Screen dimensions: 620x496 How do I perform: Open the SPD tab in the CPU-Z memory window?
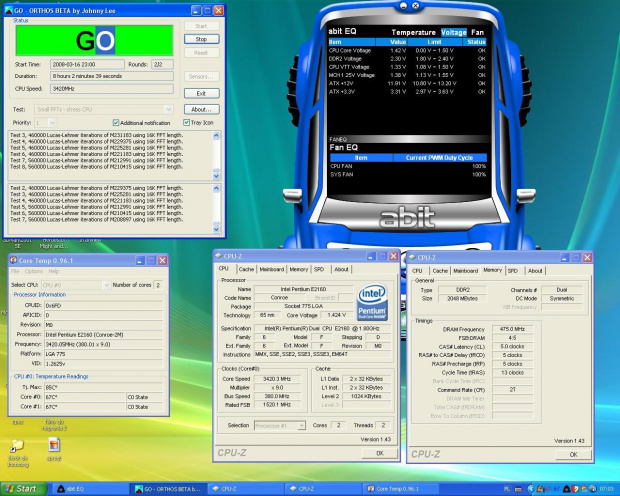click(x=513, y=271)
